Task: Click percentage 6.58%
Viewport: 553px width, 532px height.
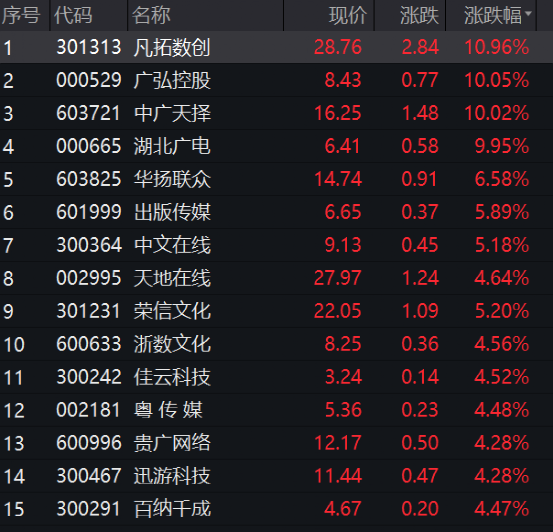Action: [502, 179]
